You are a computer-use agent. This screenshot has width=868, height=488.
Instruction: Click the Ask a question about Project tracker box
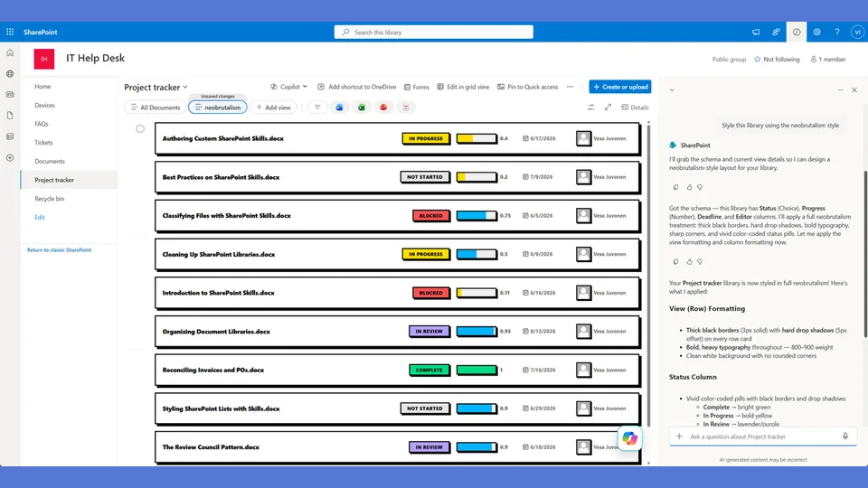click(x=763, y=436)
